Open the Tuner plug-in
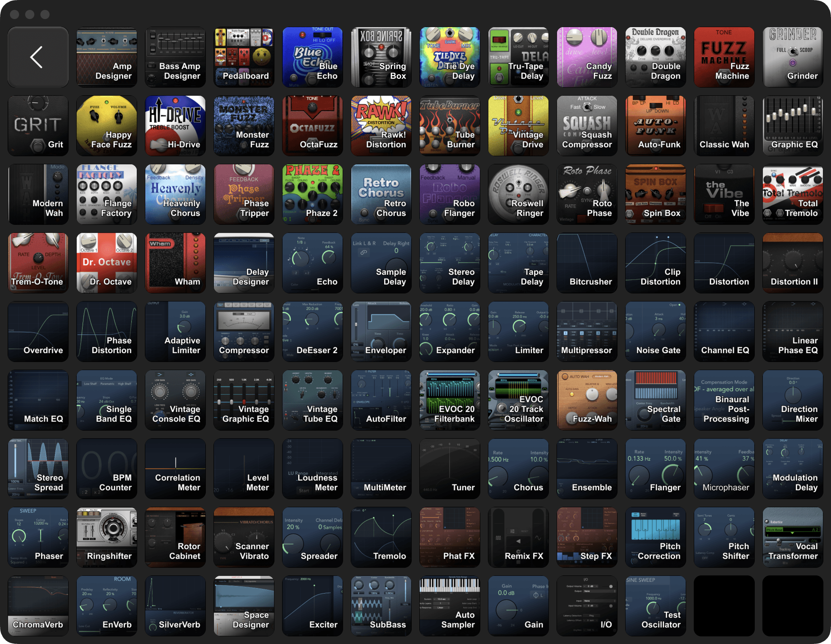The height and width of the screenshot is (644, 831). [450, 469]
